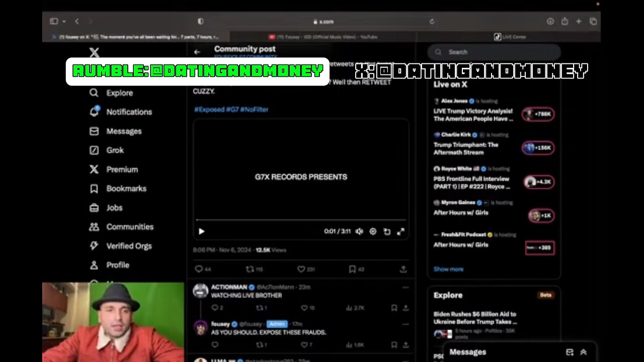Screen dimensions: 644x362
Task: Like fousey's reply
Action: (306, 345)
